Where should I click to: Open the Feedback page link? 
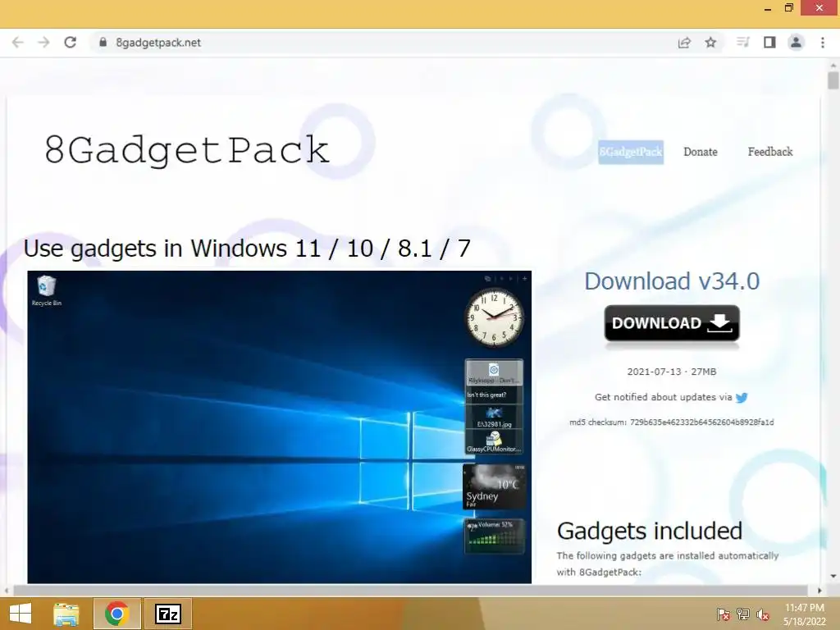click(769, 152)
